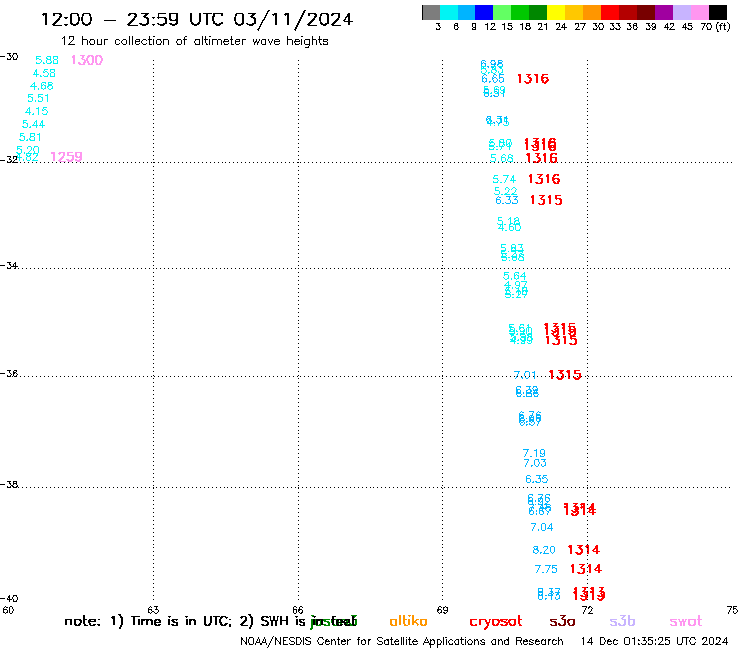Click the wave height value 7.19
The width and height of the screenshot is (740, 650).
(x=534, y=453)
